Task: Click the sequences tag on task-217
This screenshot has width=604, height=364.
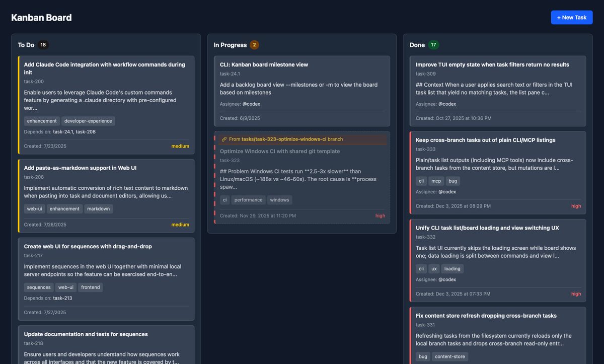Action: coord(39,287)
